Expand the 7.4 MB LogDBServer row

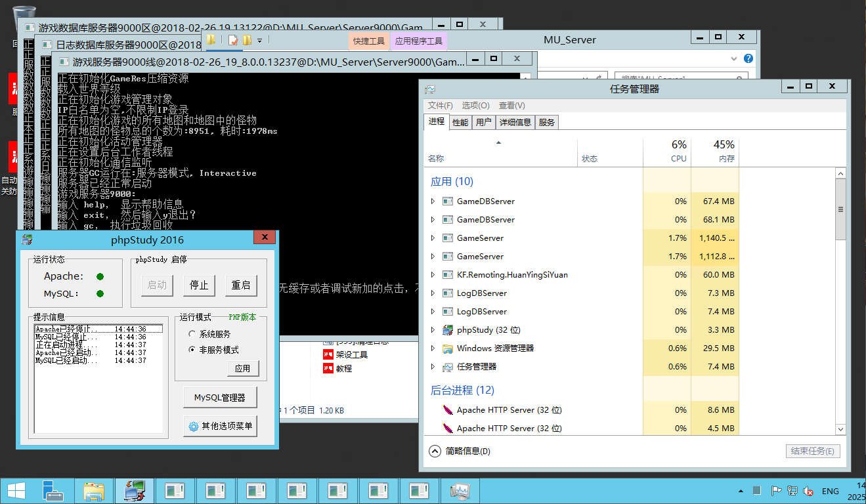(x=432, y=312)
